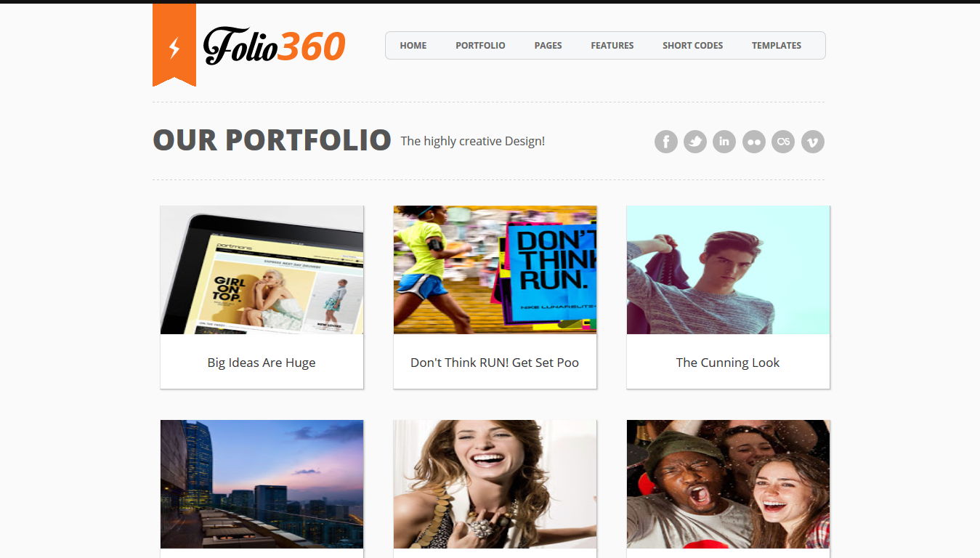This screenshot has height=558, width=980.
Task: Open the Portfolio menu
Action: [x=480, y=45]
